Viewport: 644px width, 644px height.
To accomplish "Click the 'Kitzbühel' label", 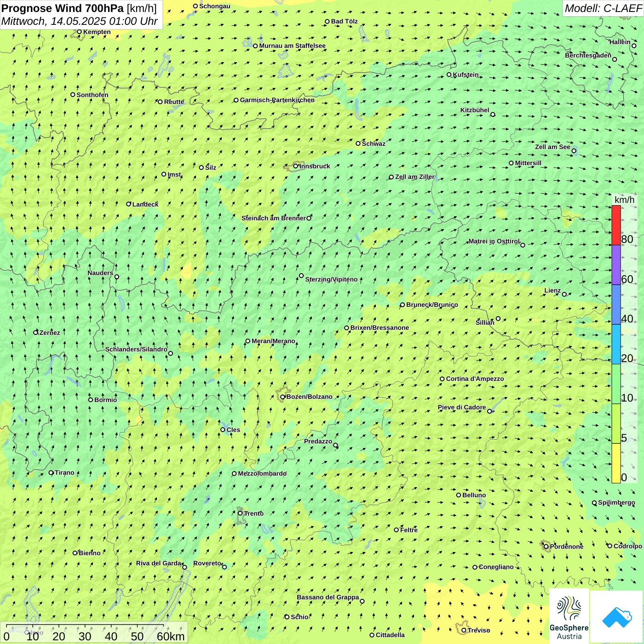I will [x=475, y=110].
